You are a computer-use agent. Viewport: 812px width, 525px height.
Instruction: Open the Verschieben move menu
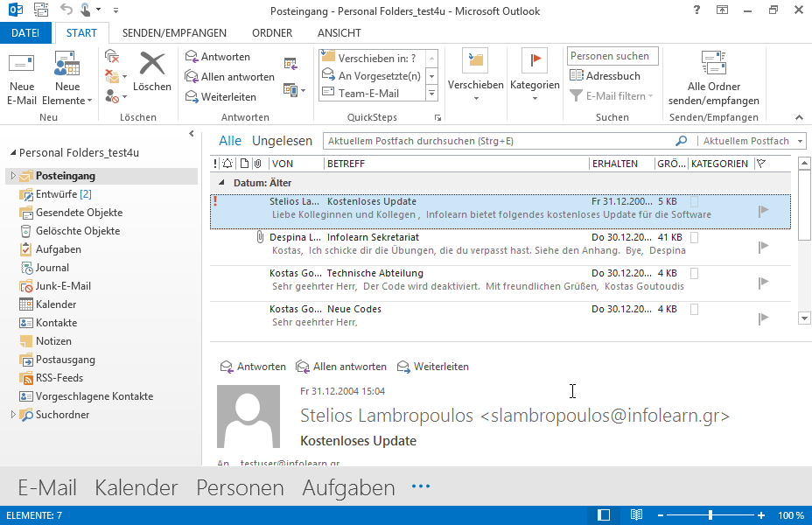point(475,75)
